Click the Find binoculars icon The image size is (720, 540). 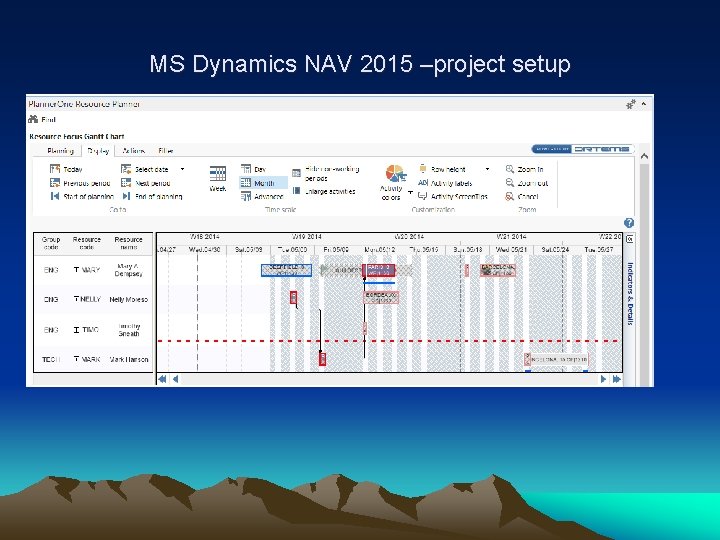(33, 119)
